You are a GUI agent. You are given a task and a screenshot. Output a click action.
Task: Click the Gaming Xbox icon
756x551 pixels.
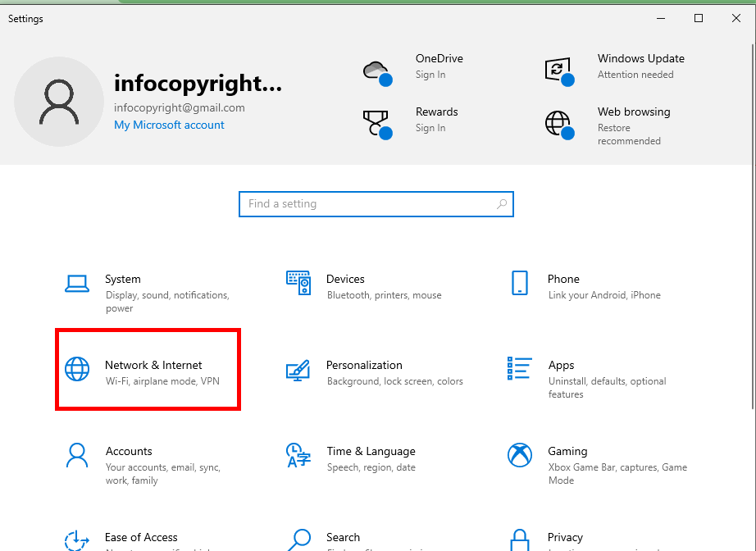point(520,455)
